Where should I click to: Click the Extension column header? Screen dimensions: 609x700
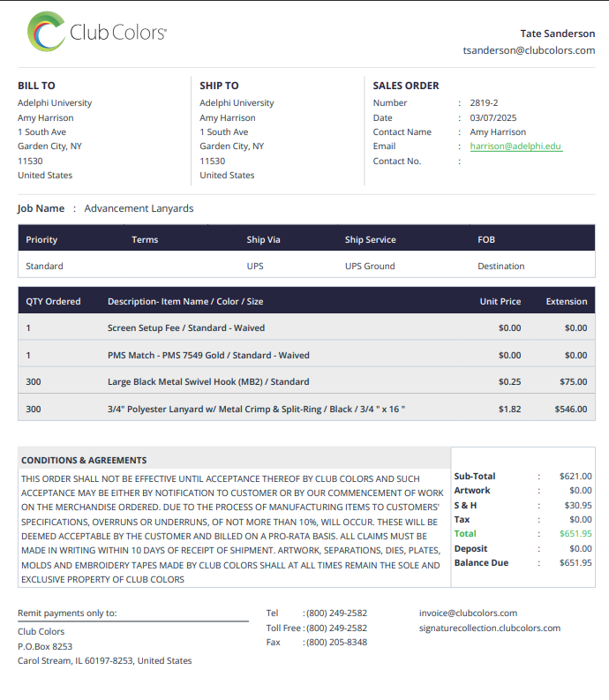tap(566, 301)
